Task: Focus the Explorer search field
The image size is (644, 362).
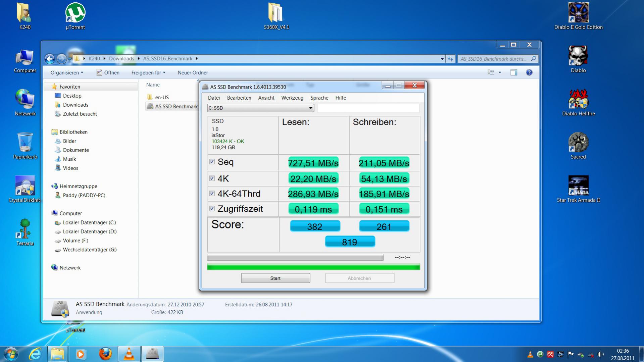Action: click(498, 59)
